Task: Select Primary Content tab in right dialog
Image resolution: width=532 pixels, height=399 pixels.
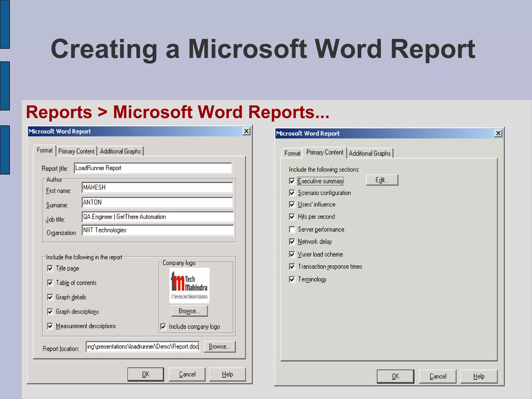Action: [x=325, y=152]
